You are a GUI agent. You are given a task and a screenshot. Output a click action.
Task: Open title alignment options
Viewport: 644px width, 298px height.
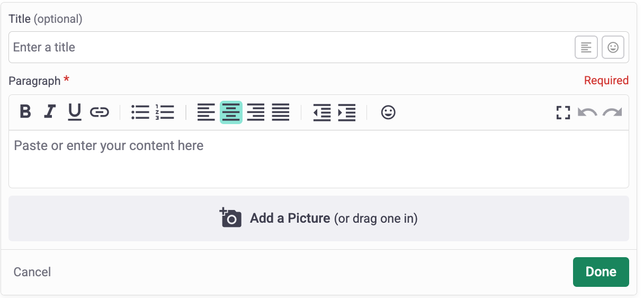[x=586, y=47]
